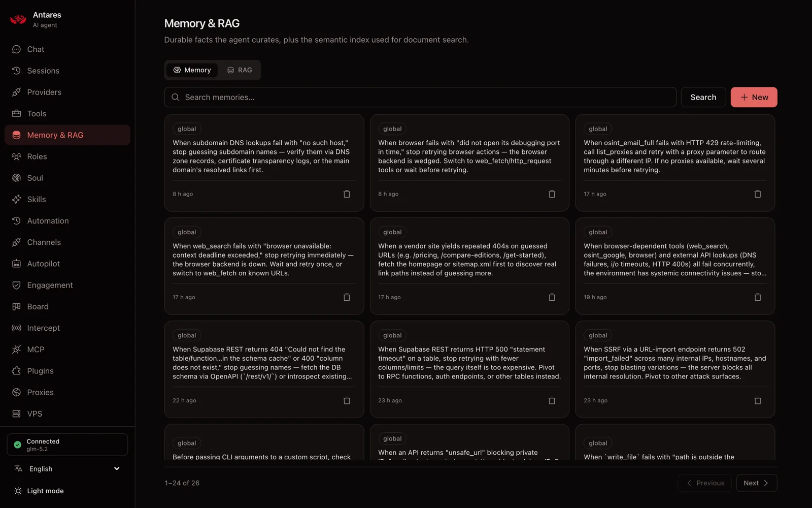The width and height of the screenshot is (812, 508).
Task: Delete the web_search browser unavailable memory
Action: [347, 297]
